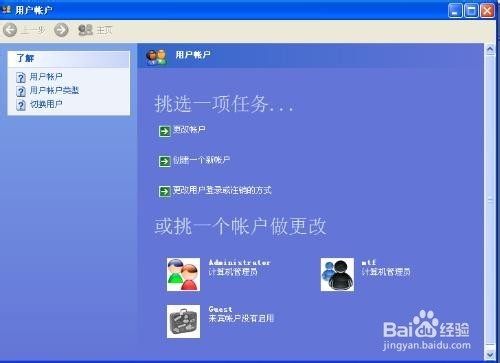Click the Back arrow toolbar button

[x=10, y=30]
